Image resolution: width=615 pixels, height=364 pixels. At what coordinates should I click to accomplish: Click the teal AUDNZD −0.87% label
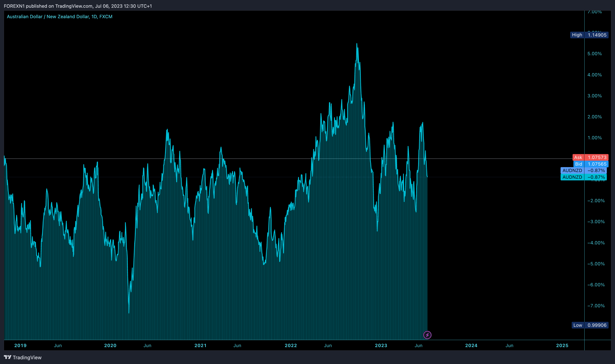(x=583, y=177)
